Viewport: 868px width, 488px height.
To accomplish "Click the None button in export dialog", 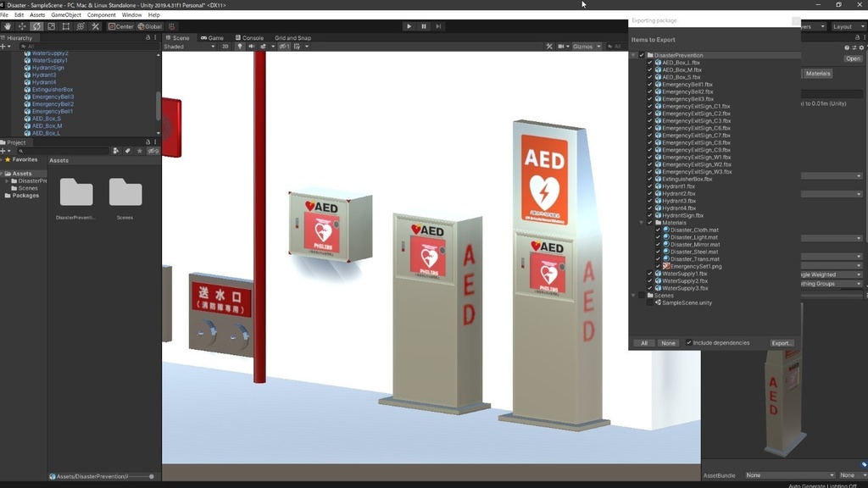I will (x=668, y=343).
